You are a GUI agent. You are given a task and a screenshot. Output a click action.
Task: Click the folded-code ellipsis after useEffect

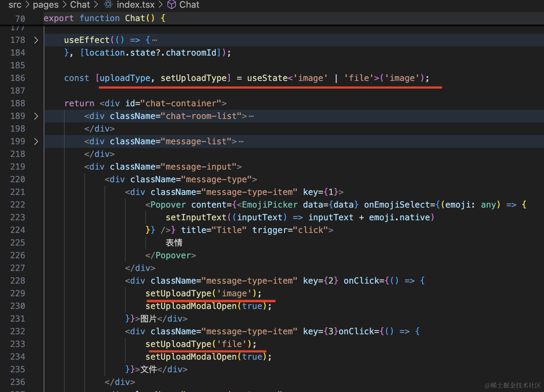click(x=155, y=40)
